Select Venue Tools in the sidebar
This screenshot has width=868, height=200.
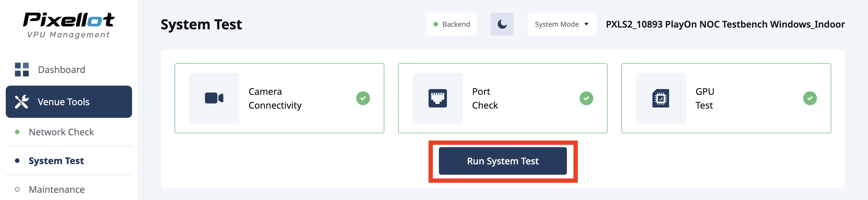click(64, 102)
